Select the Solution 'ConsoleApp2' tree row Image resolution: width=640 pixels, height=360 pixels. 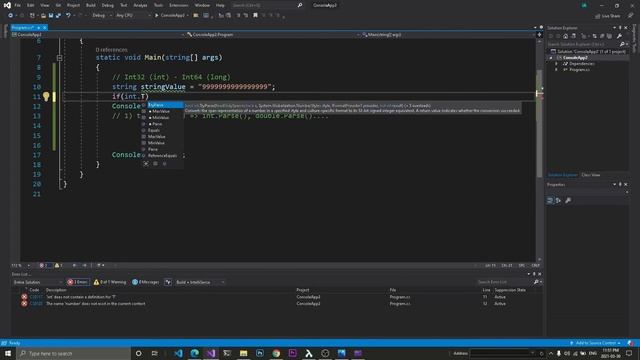coord(588,51)
